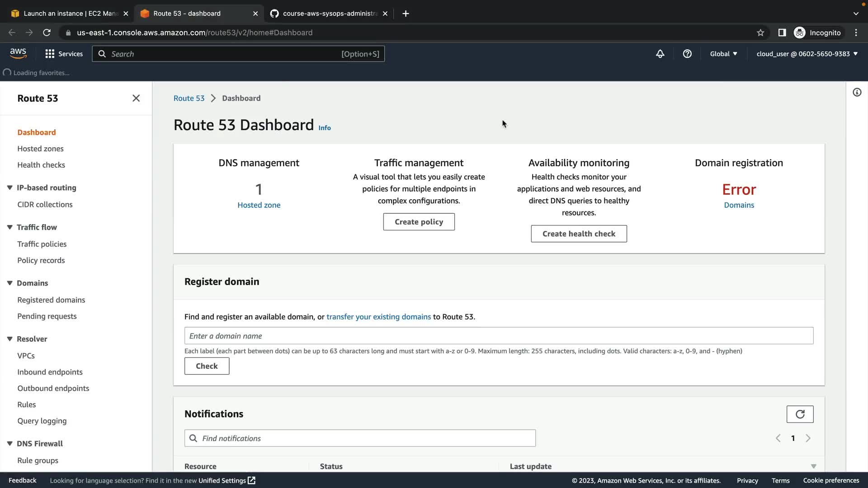
Task: Collapse the Resolver section
Action: tap(10, 339)
